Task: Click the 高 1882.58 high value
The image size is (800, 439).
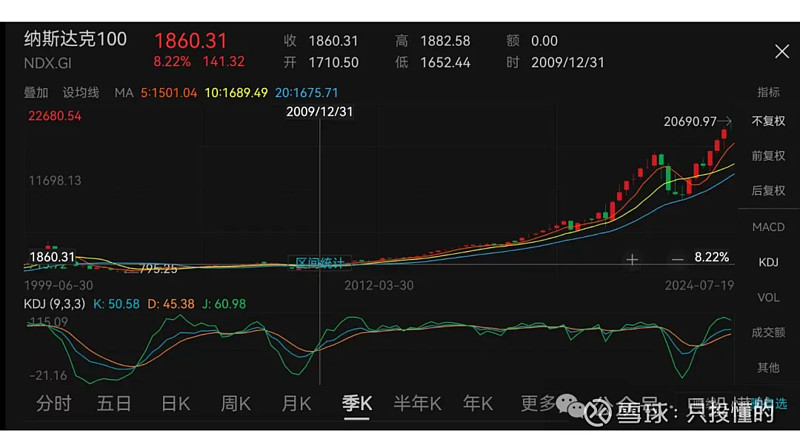Action: (x=433, y=41)
